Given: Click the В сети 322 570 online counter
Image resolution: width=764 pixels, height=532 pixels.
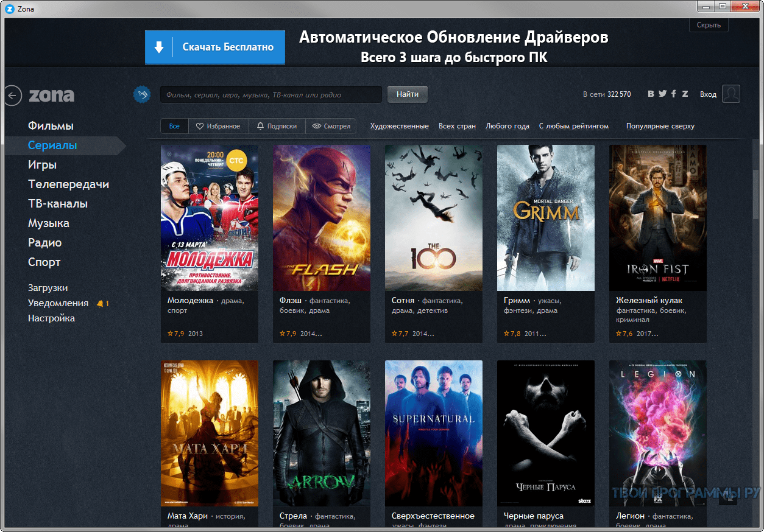Looking at the screenshot, I should click(x=607, y=94).
